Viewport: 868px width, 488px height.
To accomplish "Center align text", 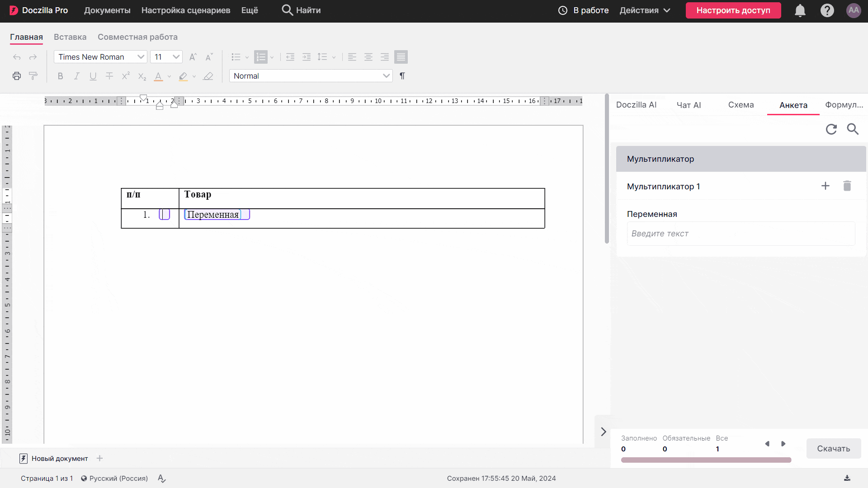I will [x=368, y=57].
